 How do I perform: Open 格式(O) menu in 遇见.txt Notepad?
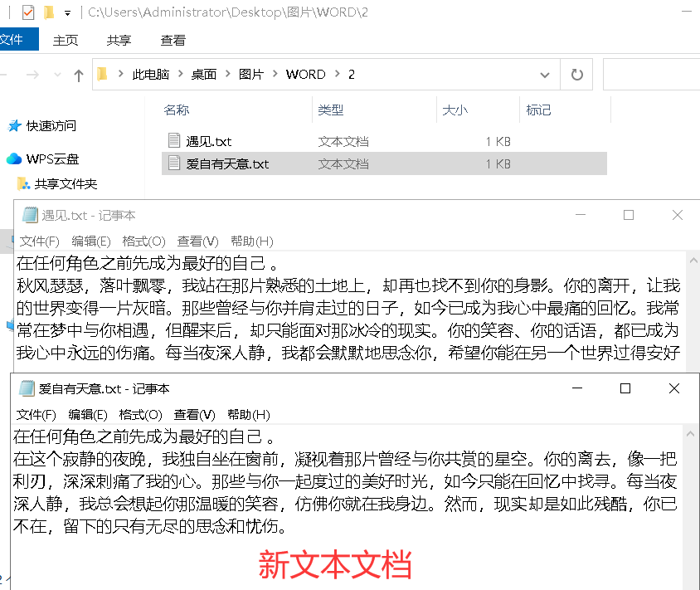coord(143,241)
